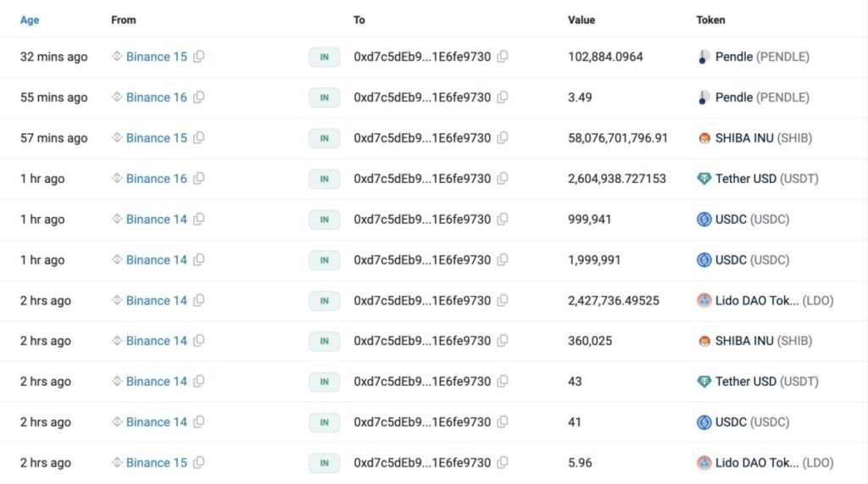Click the IN badge in the 5.96 LDO row
The image size is (868, 484).
pyautogui.click(x=324, y=463)
